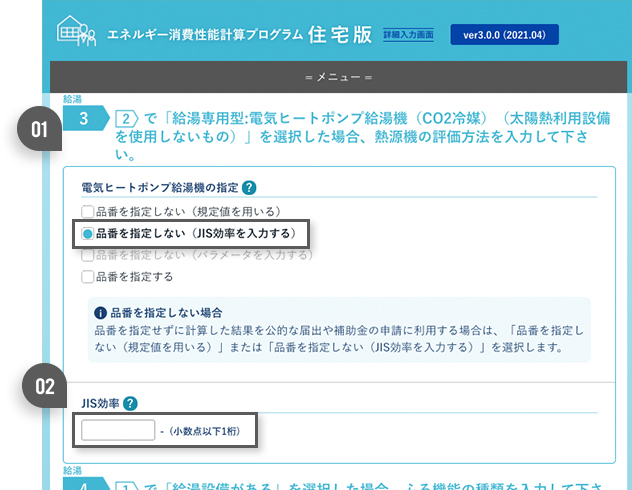
Task: Select 品番を指定しない（JIS効率を入力する） option
Action: 88,233
